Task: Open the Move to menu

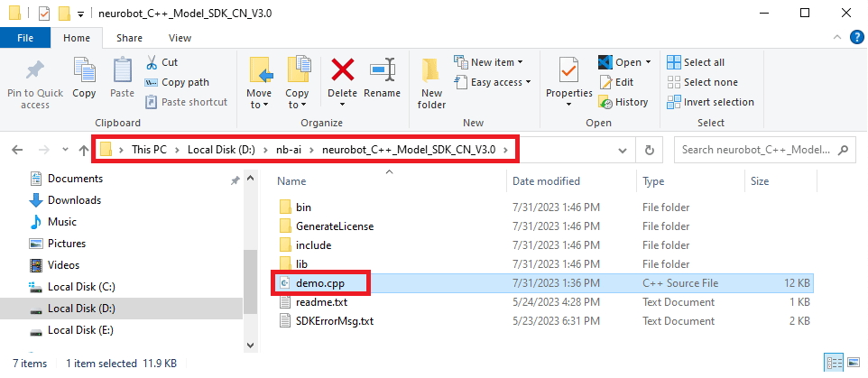Action: point(259,83)
